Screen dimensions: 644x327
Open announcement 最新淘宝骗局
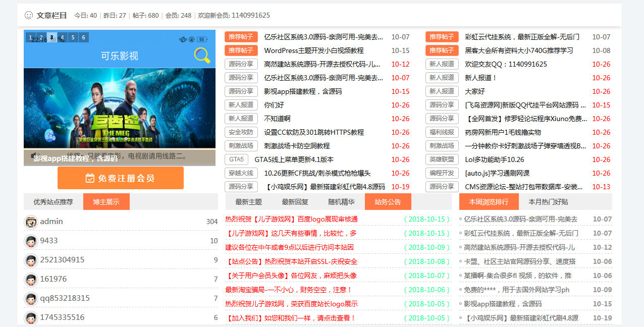point(288,290)
